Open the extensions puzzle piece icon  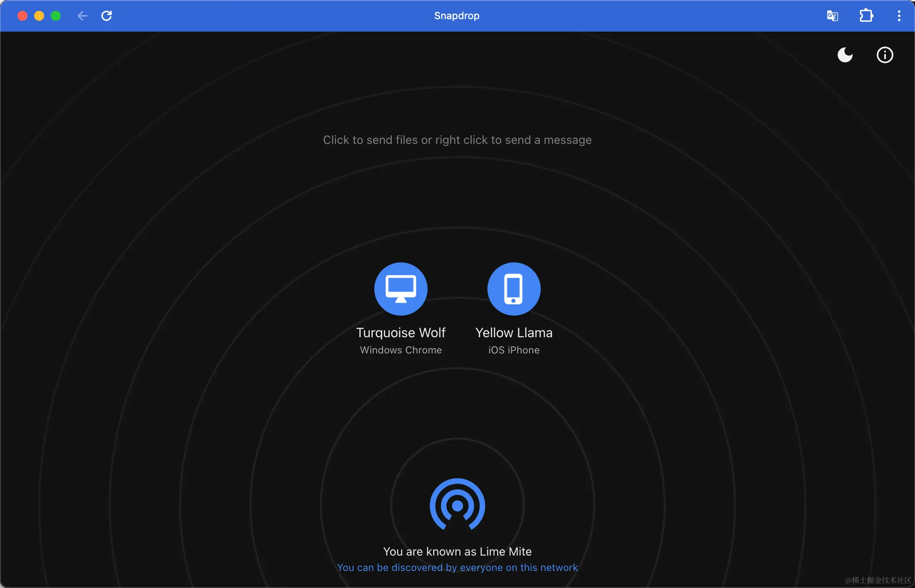click(x=866, y=16)
